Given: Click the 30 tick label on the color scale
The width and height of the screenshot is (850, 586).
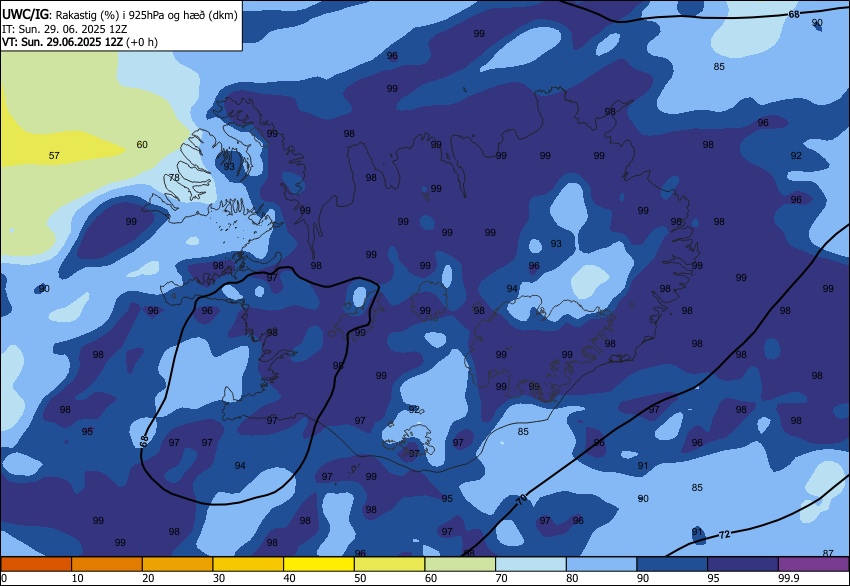Looking at the screenshot, I should [218, 578].
